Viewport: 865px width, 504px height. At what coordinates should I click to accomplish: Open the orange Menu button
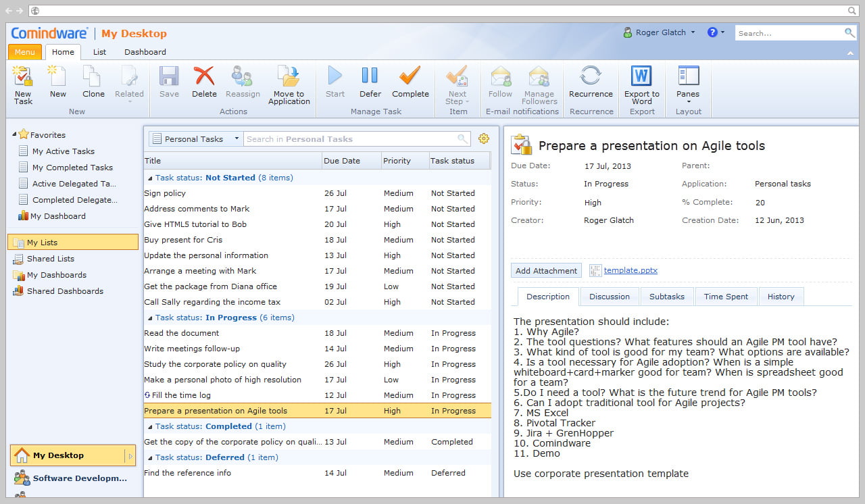[24, 52]
